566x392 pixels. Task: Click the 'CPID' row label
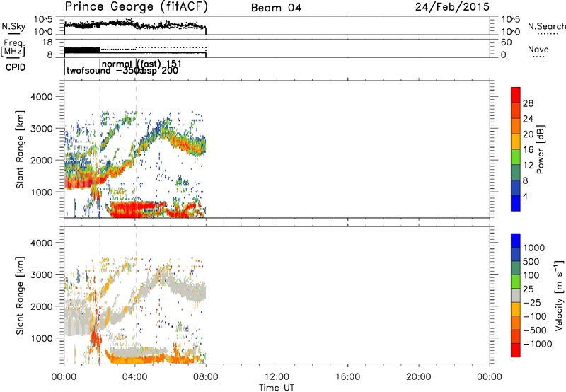pos(16,67)
